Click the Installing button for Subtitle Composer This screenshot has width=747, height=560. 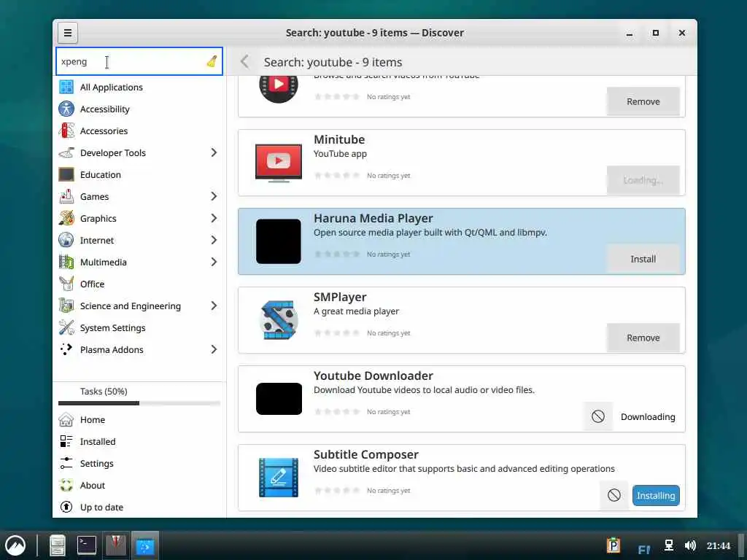(656, 496)
